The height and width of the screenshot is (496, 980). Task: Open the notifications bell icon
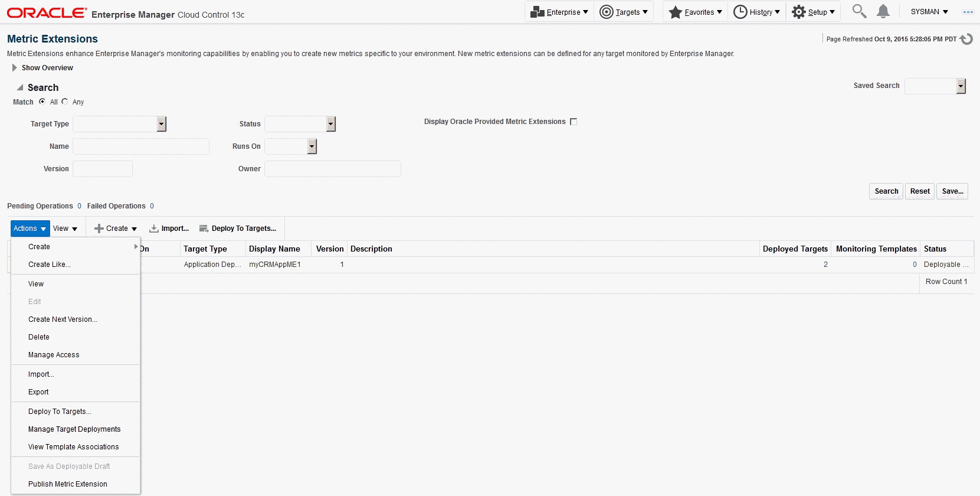pos(883,11)
